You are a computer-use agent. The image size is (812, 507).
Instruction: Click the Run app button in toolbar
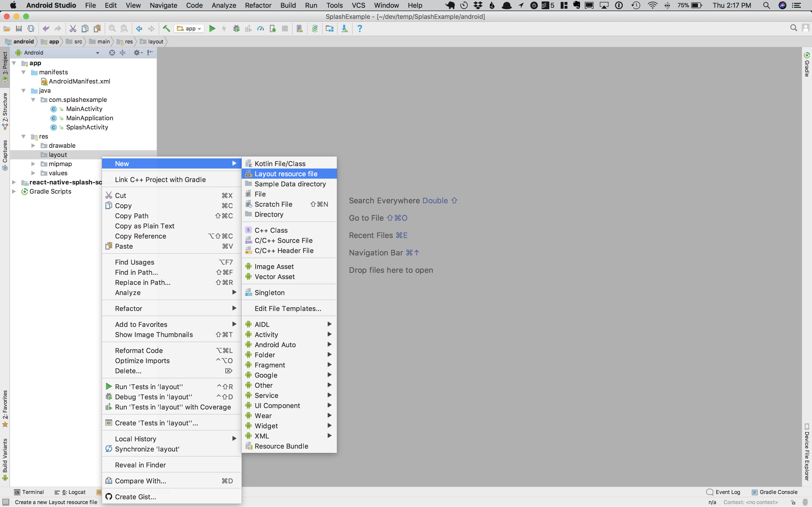[x=212, y=29]
